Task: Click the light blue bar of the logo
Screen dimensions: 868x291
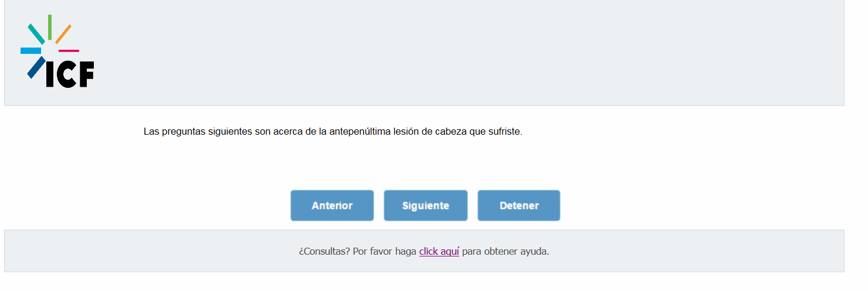Action: tap(30, 51)
